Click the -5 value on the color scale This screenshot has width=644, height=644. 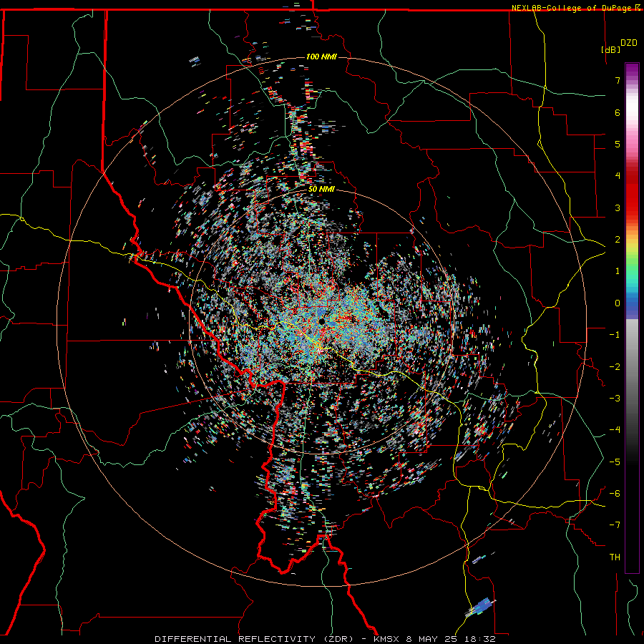tap(615, 462)
